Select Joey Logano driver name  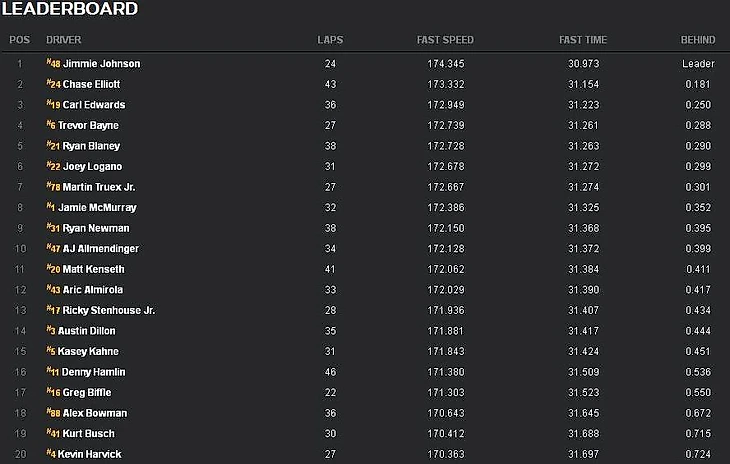(x=92, y=166)
